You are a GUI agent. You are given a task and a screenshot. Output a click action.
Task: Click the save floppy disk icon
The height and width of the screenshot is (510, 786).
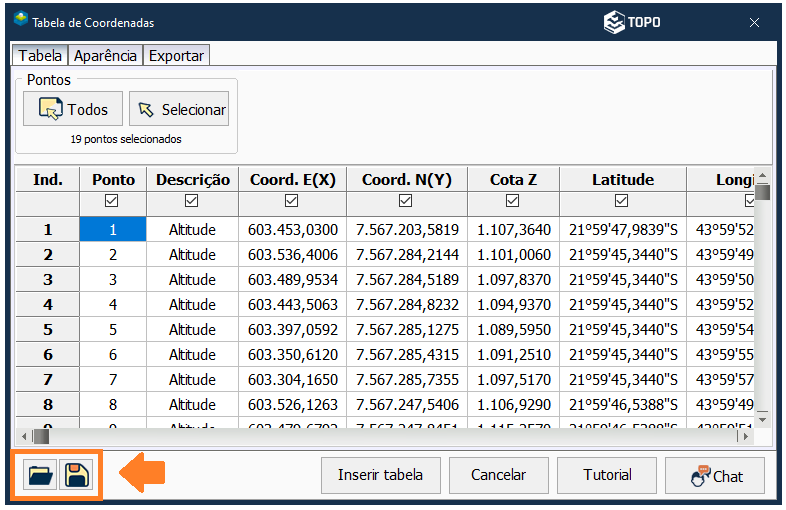pos(75,476)
